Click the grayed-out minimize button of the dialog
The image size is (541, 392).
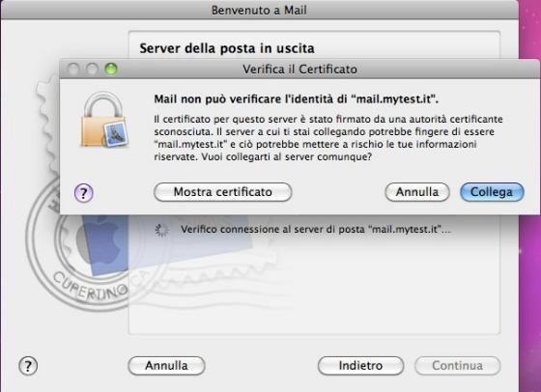(92, 69)
